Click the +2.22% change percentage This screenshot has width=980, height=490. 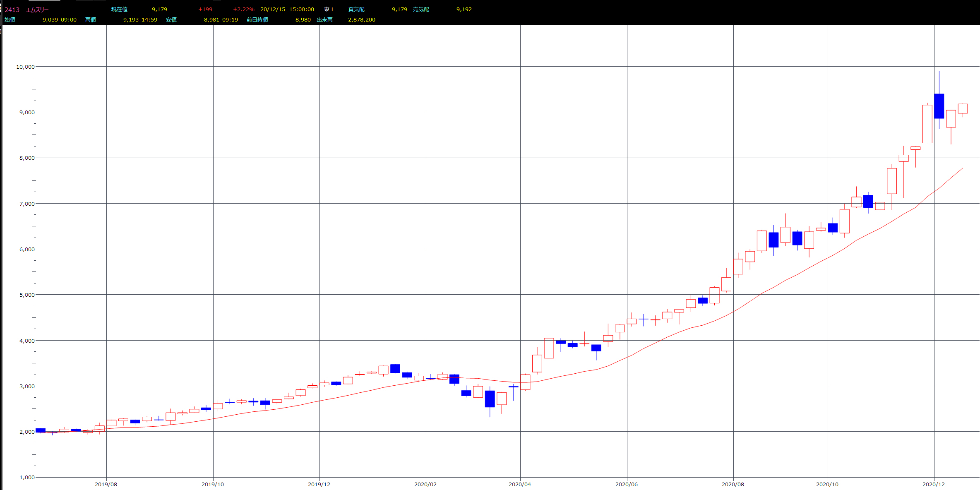244,9
